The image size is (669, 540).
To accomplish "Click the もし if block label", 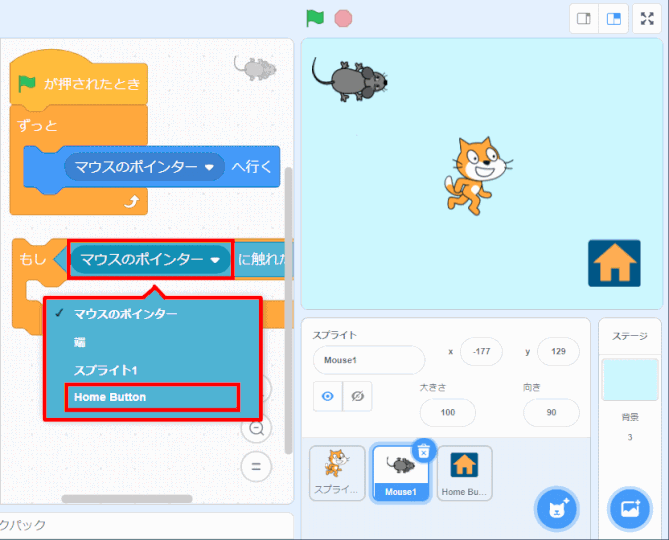I will point(32,259).
